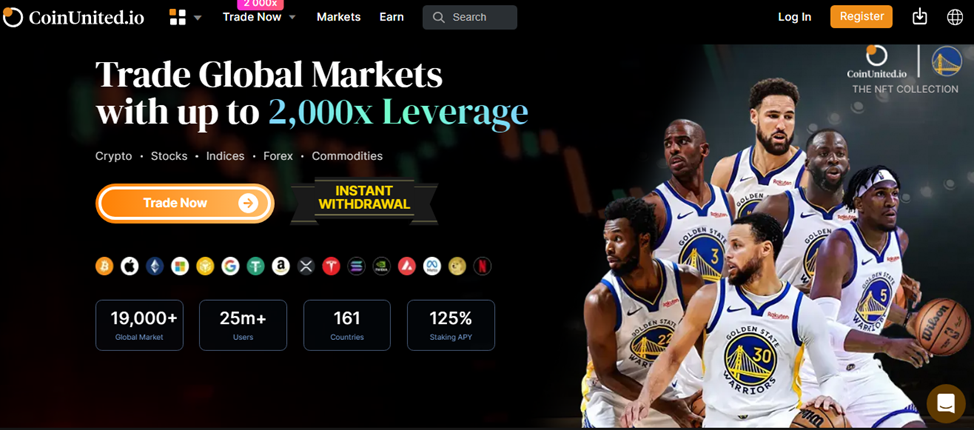Click the 'THE NFT COLLECTION' text
Screen dimensions: 974x430
click(905, 89)
